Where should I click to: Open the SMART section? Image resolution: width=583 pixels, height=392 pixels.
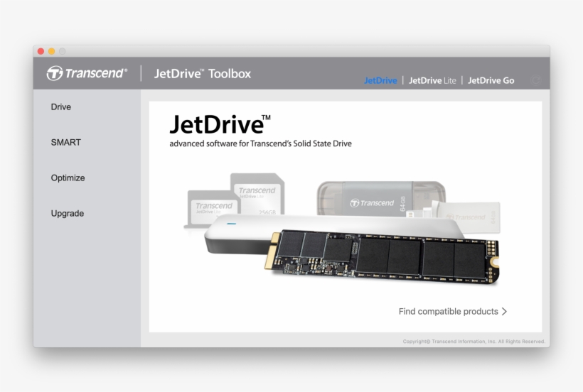66,143
